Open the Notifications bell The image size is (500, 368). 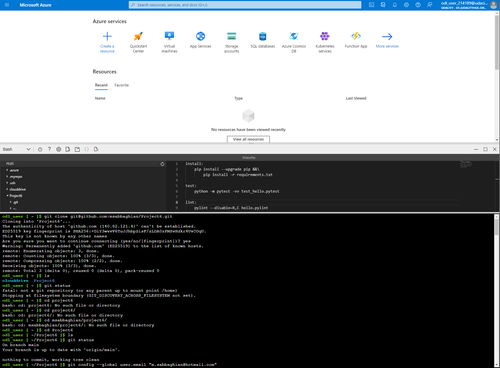tap(395, 5)
